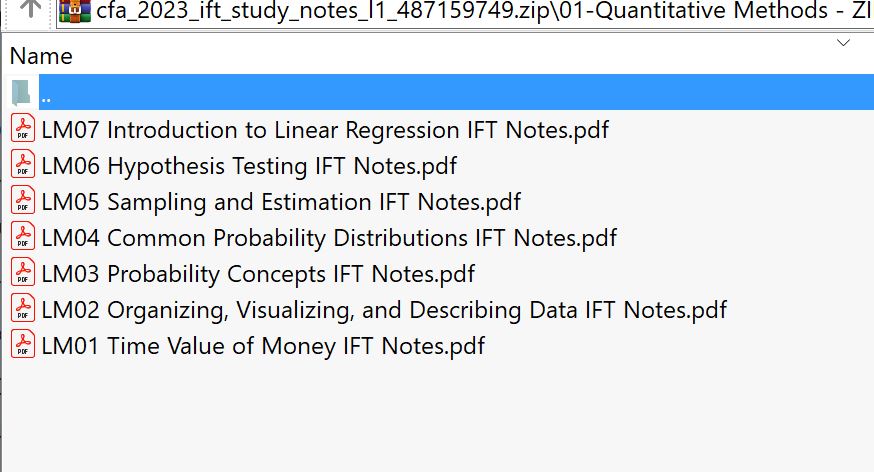This screenshot has height=472, width=874.
Task: Click the PDF icon for LM02 Organizing Data notes
Action: click(x=22, y=309)
